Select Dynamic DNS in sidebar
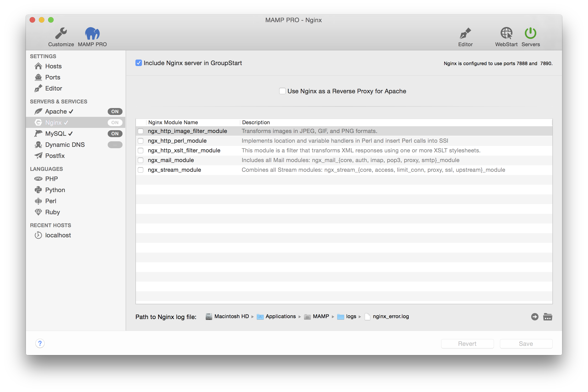 coord(65,145)
